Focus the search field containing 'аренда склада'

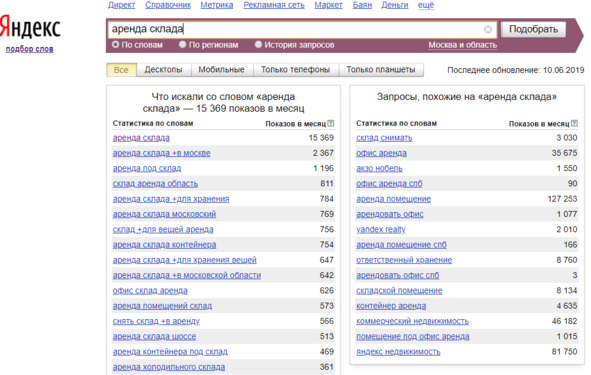(x=302, y=29)
